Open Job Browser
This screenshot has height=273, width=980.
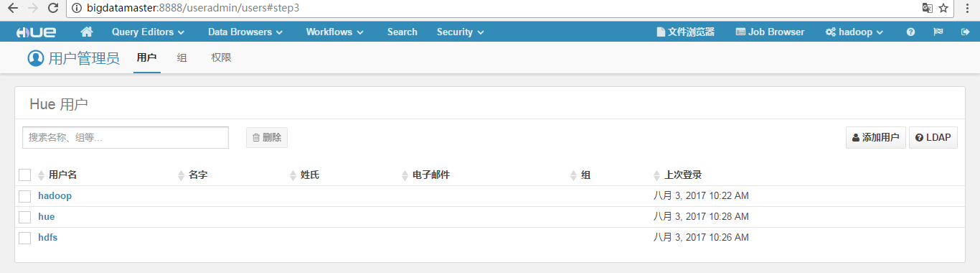[x=770, y=32]
